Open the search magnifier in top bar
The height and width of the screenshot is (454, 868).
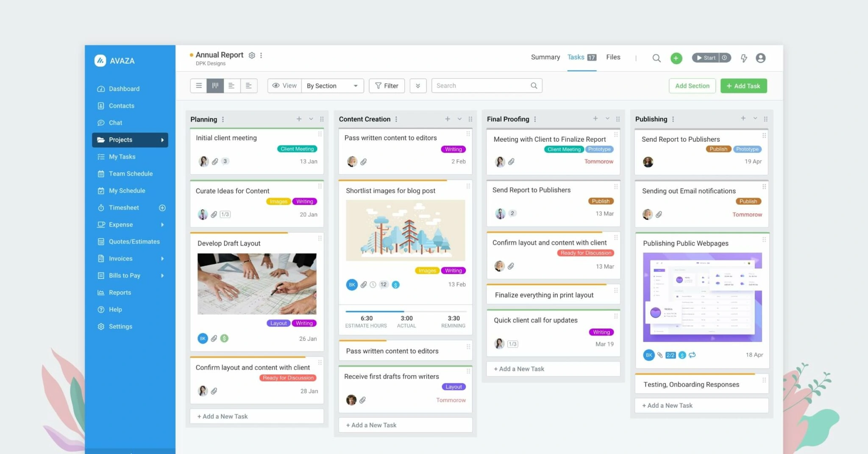656,58
